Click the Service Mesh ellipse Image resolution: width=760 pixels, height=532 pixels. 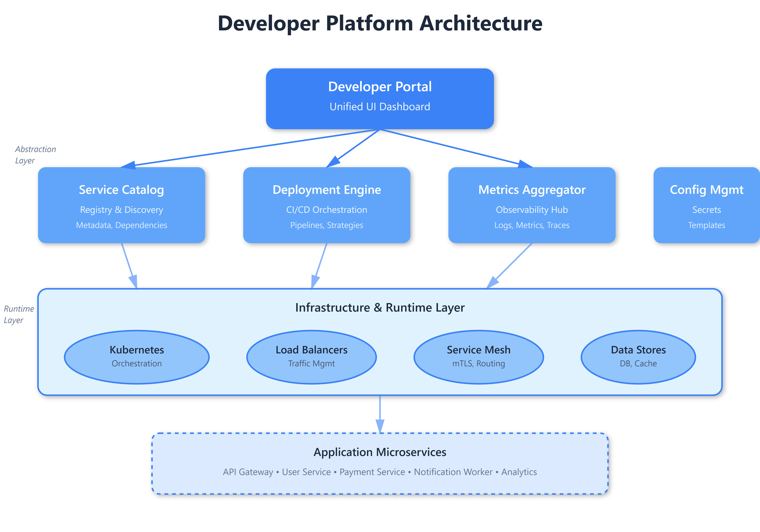479,357
